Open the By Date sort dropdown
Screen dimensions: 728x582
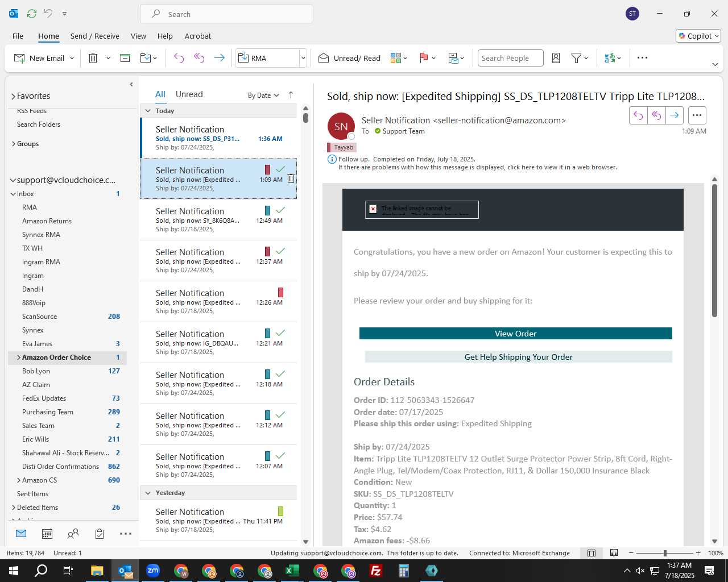coord(263,95)
